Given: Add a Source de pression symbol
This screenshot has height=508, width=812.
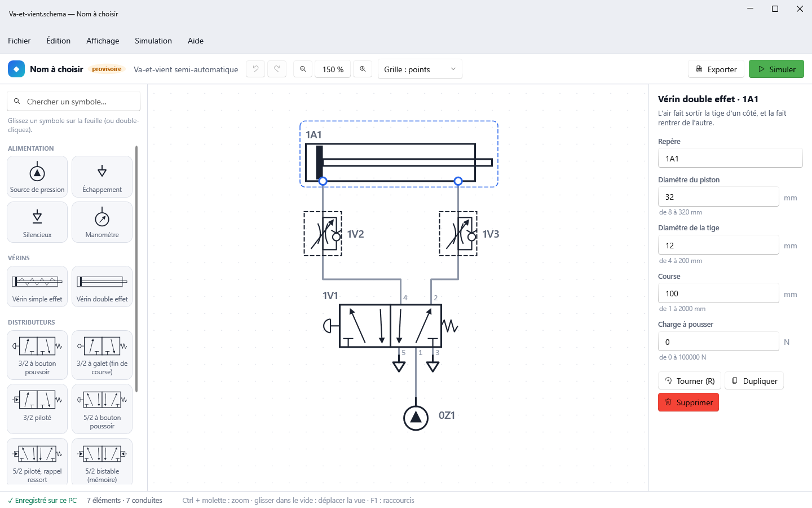Looking at the screenshot, I should point(37,177).
